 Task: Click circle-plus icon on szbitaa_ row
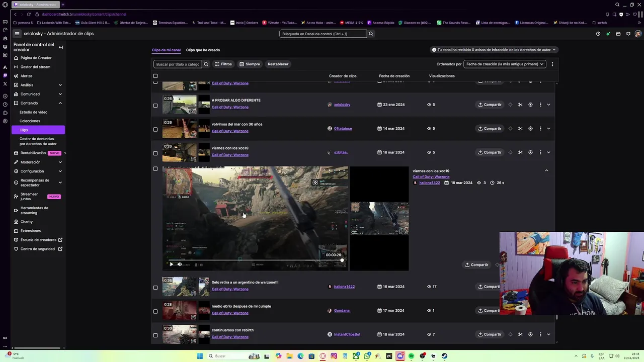pyautogui.click(x=530, y=152)
